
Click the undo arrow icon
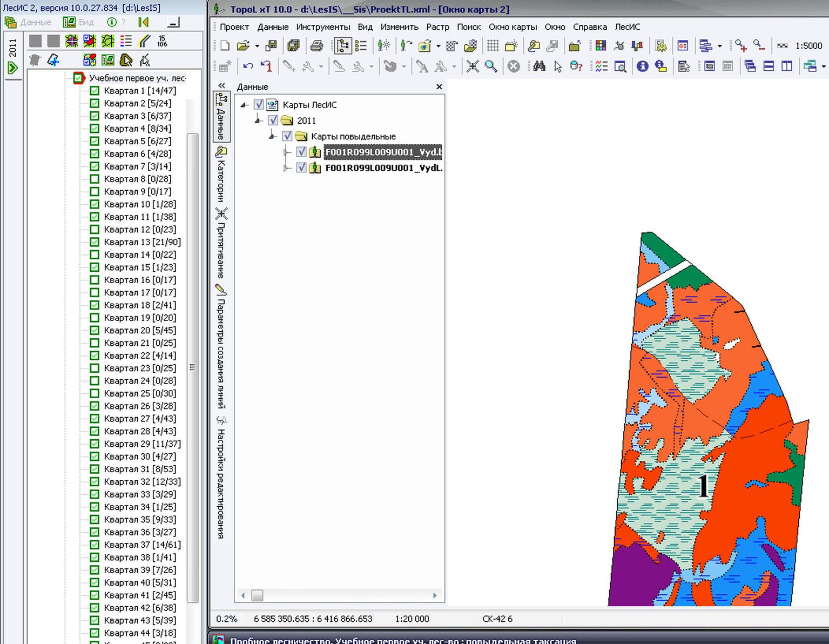coord(248,66)
